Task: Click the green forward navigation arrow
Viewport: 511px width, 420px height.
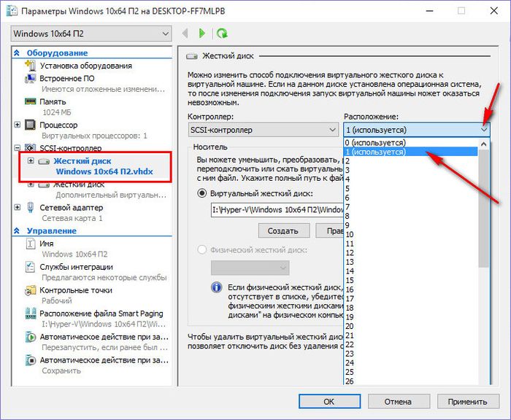Action: (x=201, y=34)
